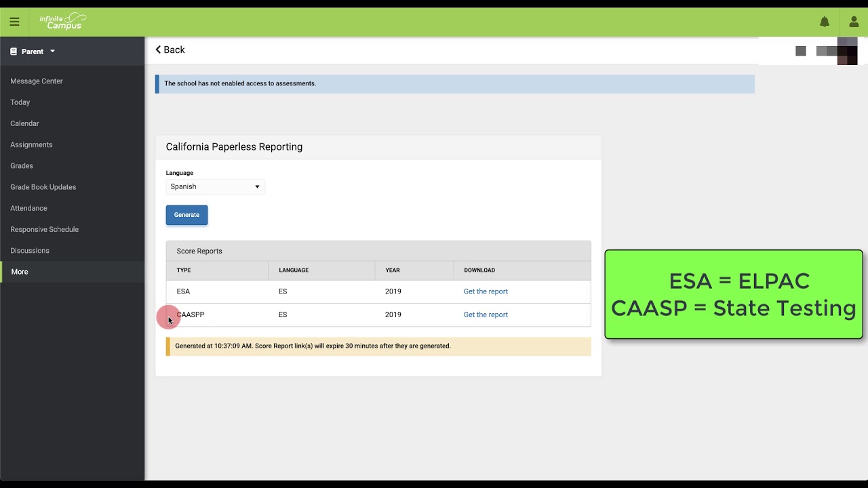Click the California Paperless Reporting title

click(234, 146)
